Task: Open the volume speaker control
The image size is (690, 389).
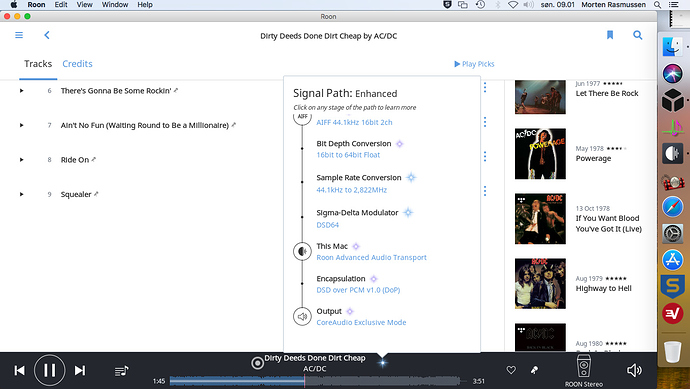Action: pos(634,370)
